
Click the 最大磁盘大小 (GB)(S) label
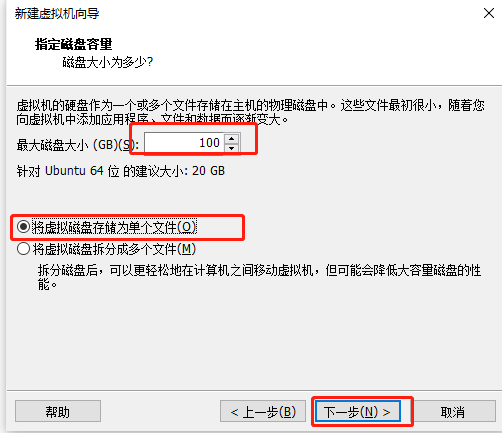[x=77, y=145]
